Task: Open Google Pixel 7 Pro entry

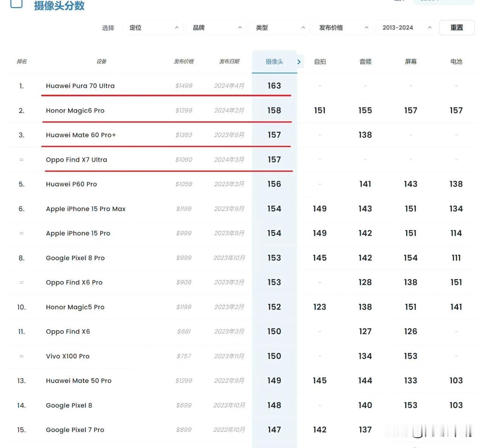Action: 75,430
